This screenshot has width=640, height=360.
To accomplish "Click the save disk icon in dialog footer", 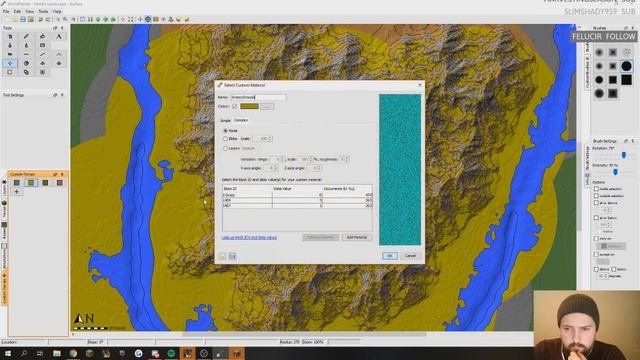I will click(232, 256).
